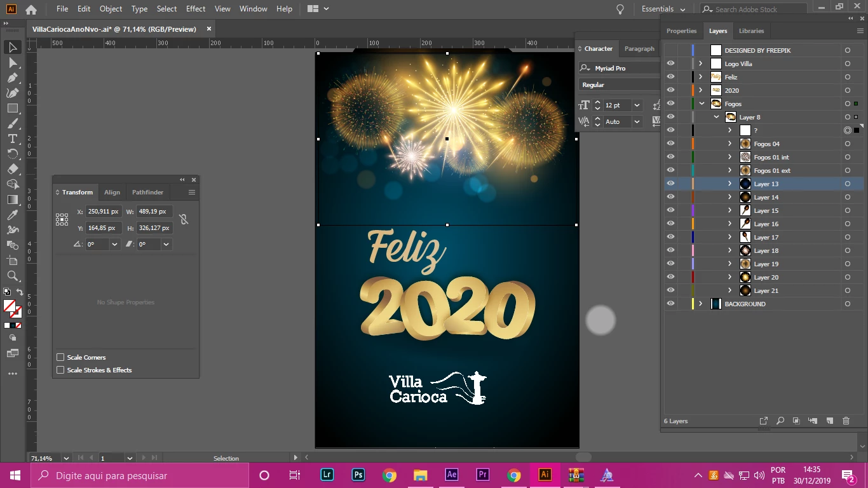Hide the Logo Villa layer
The height and width of the screenshot is (488, 868).
(670, 64)
